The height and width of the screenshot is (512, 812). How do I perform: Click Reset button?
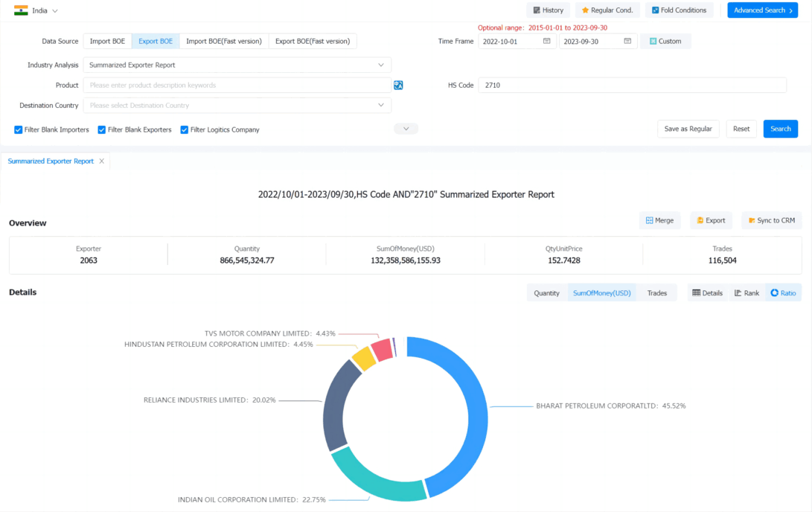(741, 129)
